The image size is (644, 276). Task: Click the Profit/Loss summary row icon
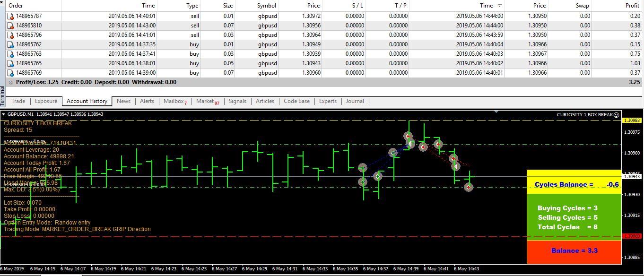click(11, 82)
